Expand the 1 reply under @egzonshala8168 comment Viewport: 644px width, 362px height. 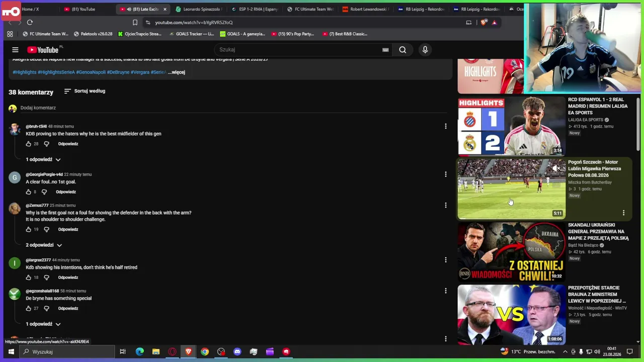pyautogui.click(x=43, y=324)
